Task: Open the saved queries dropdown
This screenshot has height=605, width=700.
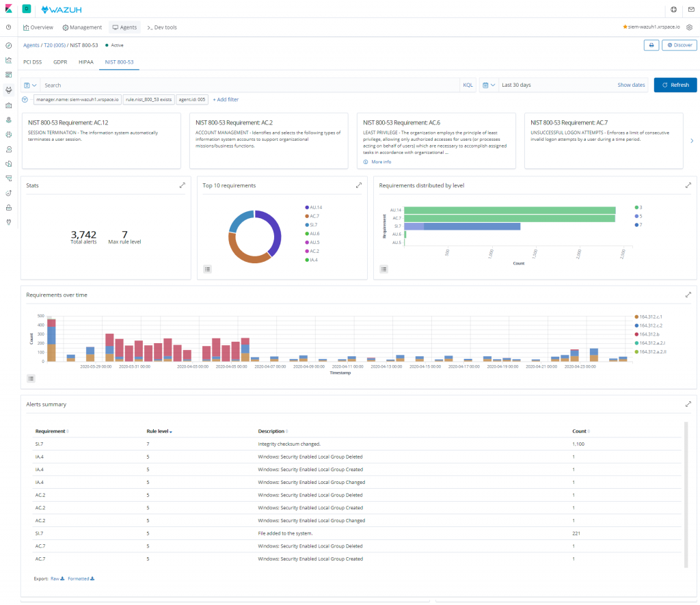Action: click(x=30, y=85)
